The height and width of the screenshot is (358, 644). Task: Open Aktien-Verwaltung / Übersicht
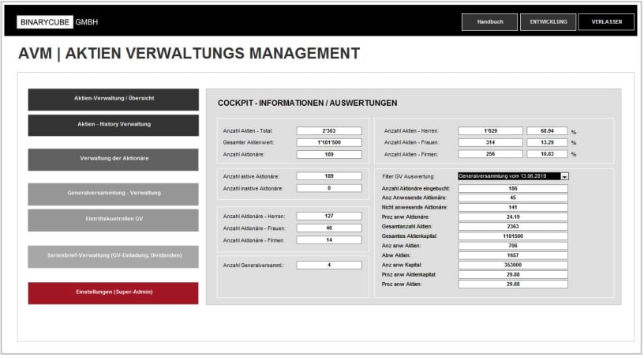pyautogui.click(x=114, y=99)
